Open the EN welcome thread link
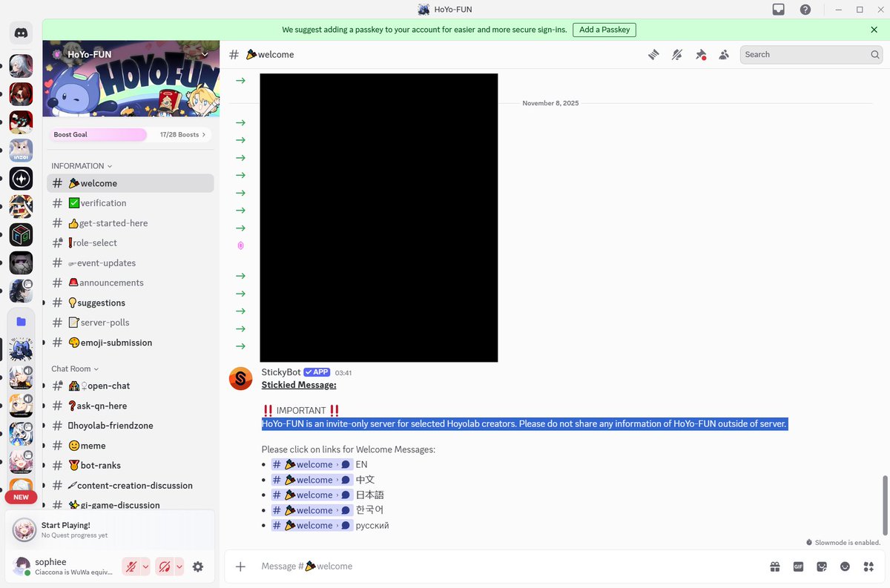Image resolution: width=890 pixels, height=588 pixels. point(311,465)
